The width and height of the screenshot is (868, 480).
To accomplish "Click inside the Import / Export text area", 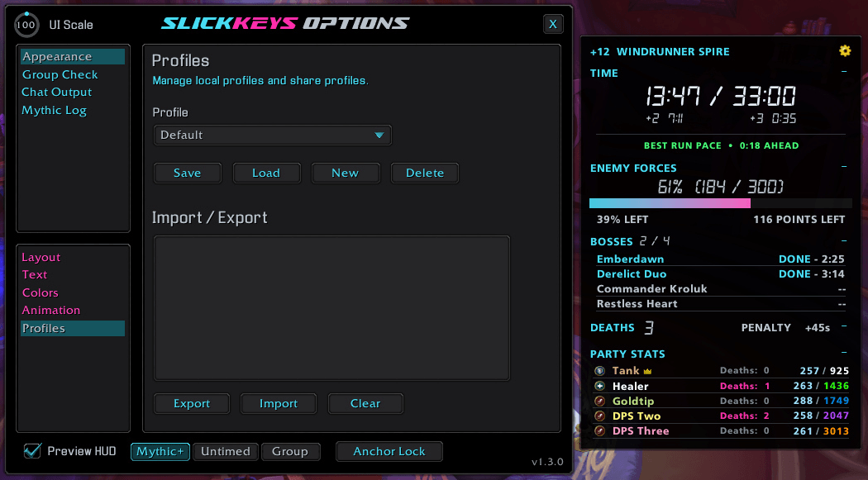I will (x=331, y=308).
